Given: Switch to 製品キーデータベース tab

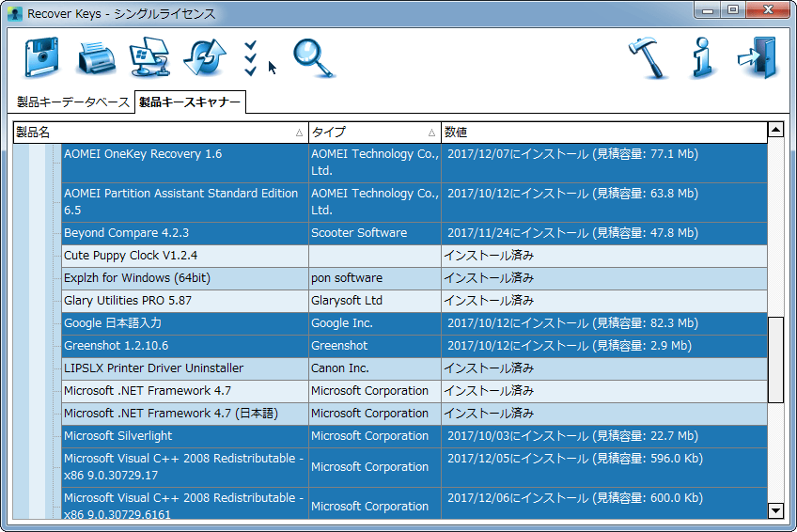Looking at the screenshot, I should (x=72, y=102).
